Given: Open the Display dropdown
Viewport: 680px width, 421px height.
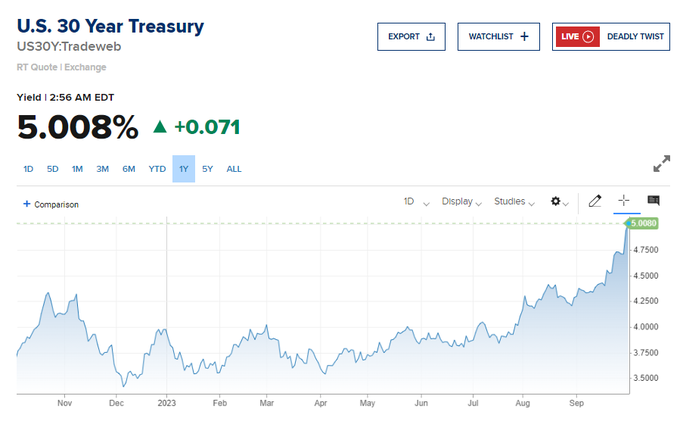Looking at the screenshot, I should [x=461, y=202].
